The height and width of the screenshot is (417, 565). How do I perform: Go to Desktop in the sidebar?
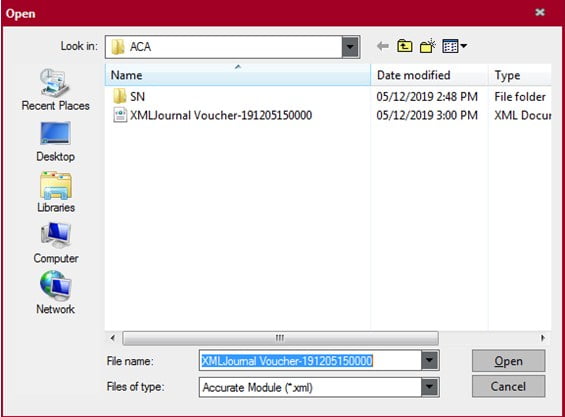tap(55, 142)
